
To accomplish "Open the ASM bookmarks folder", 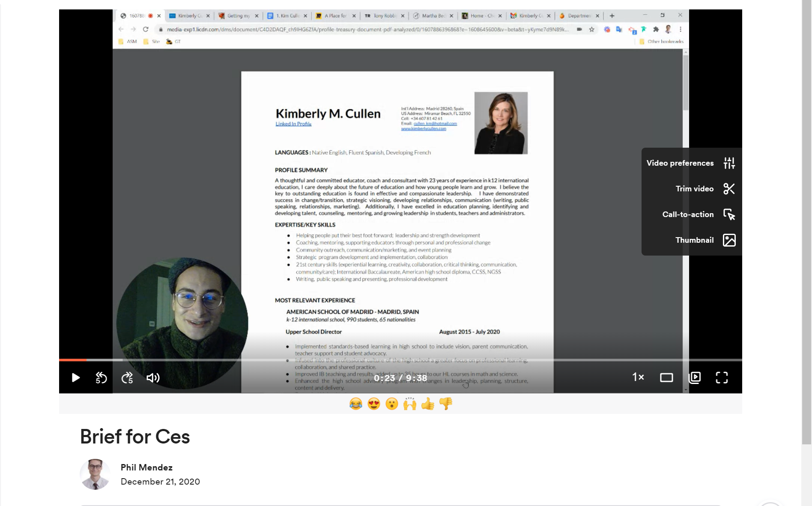I will tap(128, 42).
